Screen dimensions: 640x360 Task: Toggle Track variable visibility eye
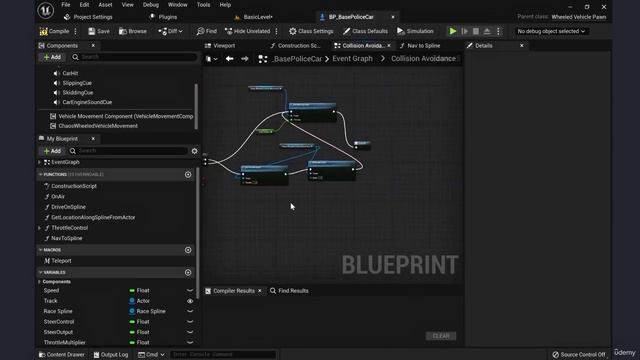(x=190, y=301)
